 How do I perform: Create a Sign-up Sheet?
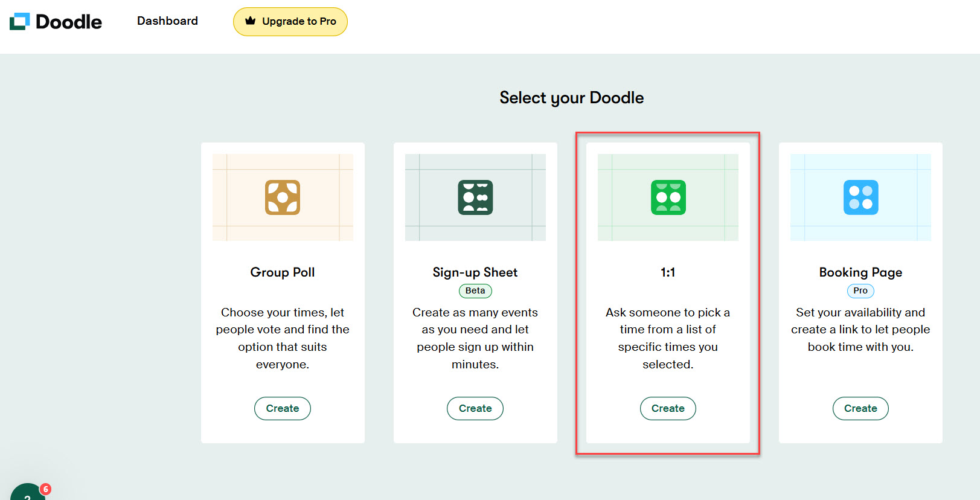475,408
